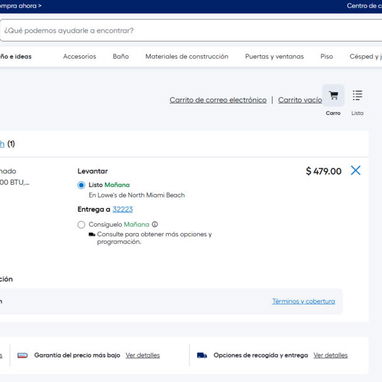Click the 'compra ahora >' banner link

[21, 6]
